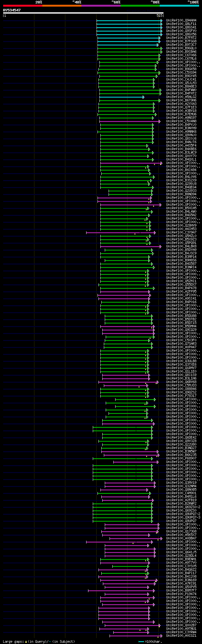202x644 pixels.
Task: Click label UniRef100_Q9VNJ0
Action: click(181, 135)
